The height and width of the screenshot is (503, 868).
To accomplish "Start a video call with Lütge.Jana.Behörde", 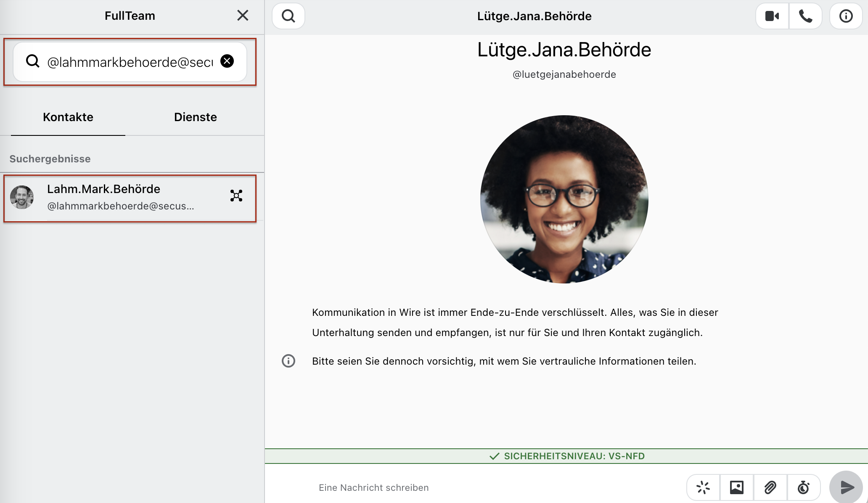I will point(772,16).
